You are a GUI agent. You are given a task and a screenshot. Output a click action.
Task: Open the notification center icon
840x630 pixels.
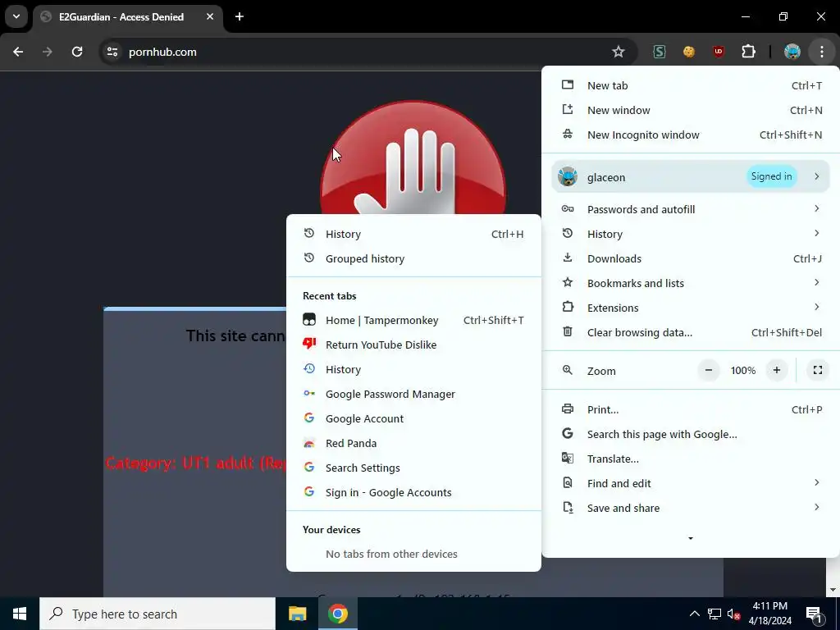pyautogui.click(x=814, y=614)
